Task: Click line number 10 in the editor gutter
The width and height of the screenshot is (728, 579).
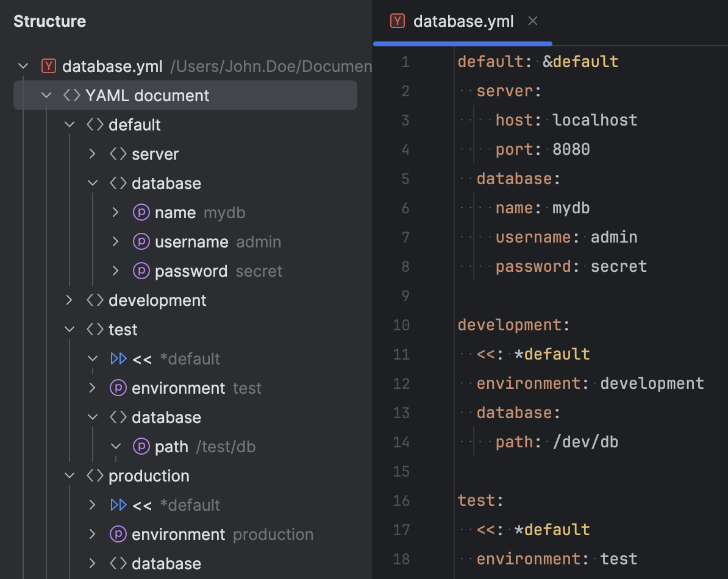Action: click(x=401, y=325)
